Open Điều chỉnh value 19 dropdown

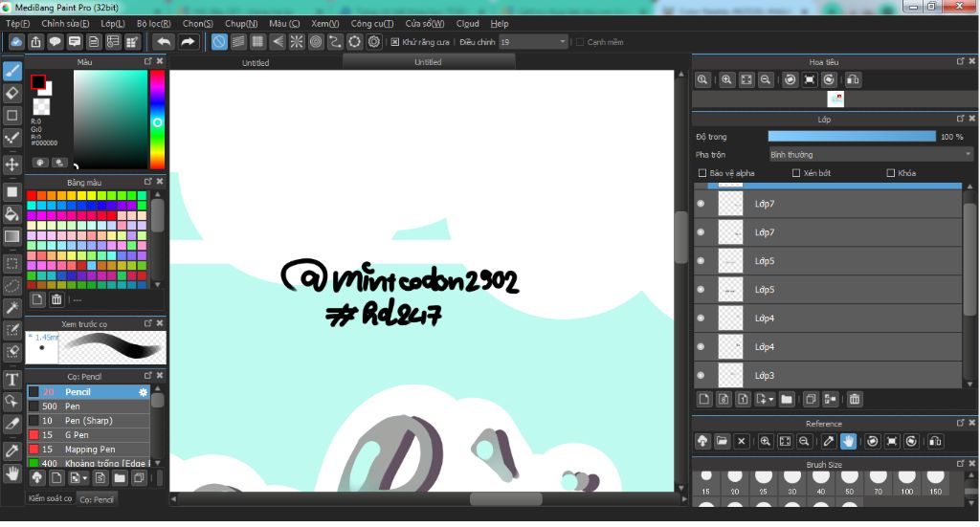[532, 42]
